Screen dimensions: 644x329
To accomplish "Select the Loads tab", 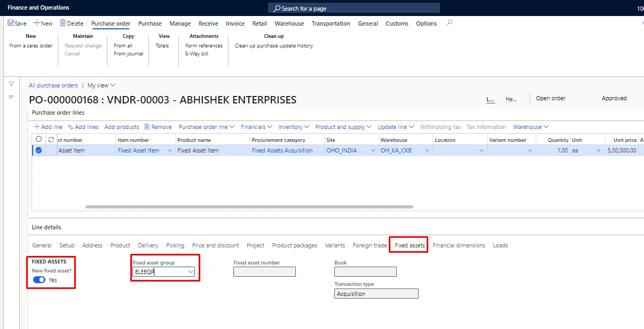I will (x=500, y=245).
